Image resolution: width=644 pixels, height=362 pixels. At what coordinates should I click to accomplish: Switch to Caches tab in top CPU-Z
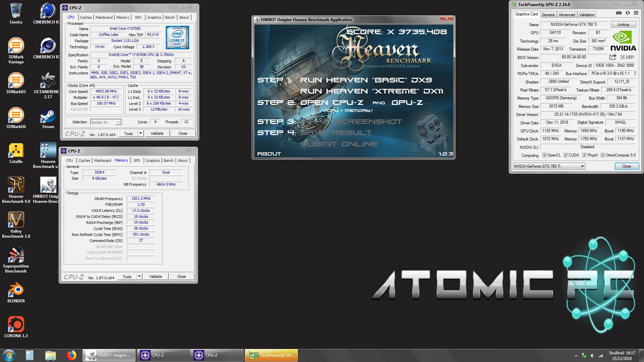click(x=86, y=17)
